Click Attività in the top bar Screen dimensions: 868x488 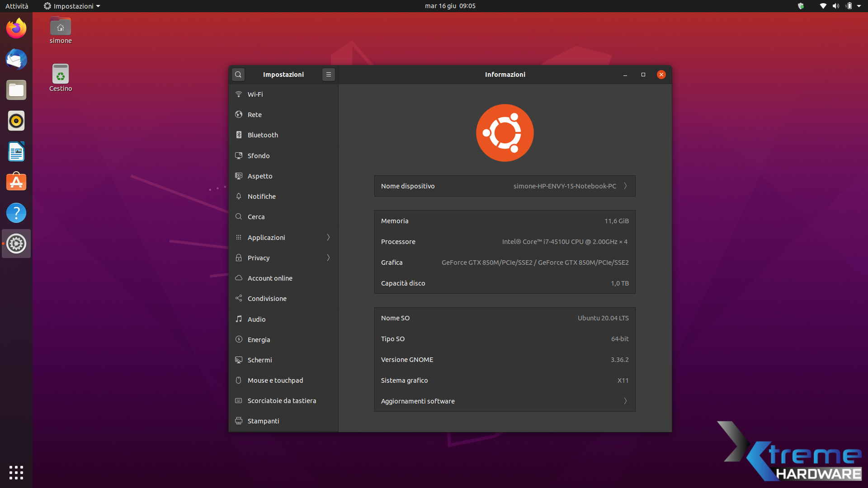17,6
